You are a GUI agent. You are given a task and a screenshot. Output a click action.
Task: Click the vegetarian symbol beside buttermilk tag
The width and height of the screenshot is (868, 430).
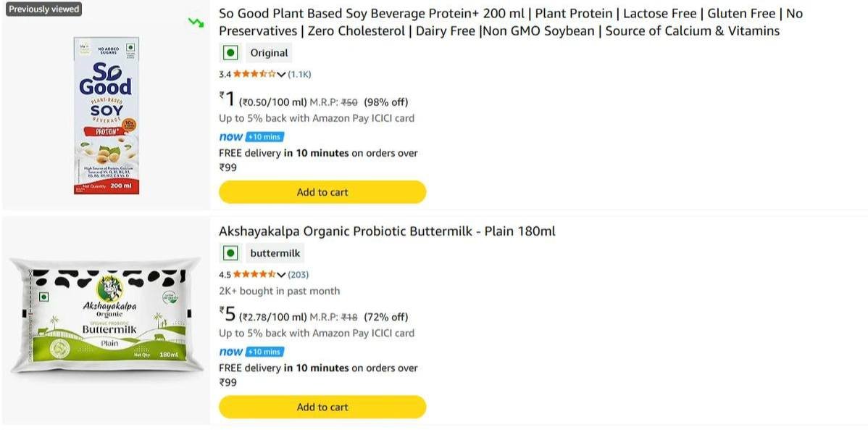click(230, 252)
